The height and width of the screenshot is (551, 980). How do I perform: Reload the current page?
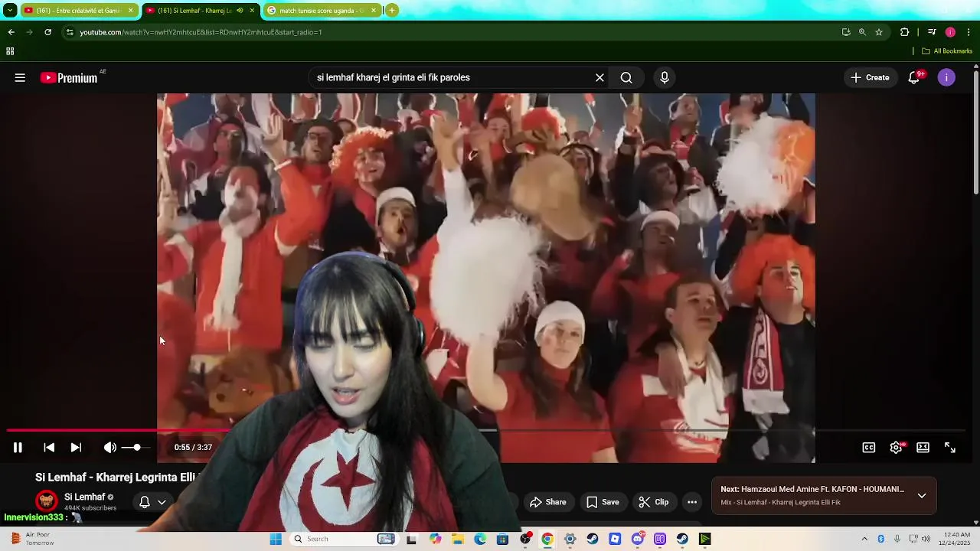click(x=47, y=32)
